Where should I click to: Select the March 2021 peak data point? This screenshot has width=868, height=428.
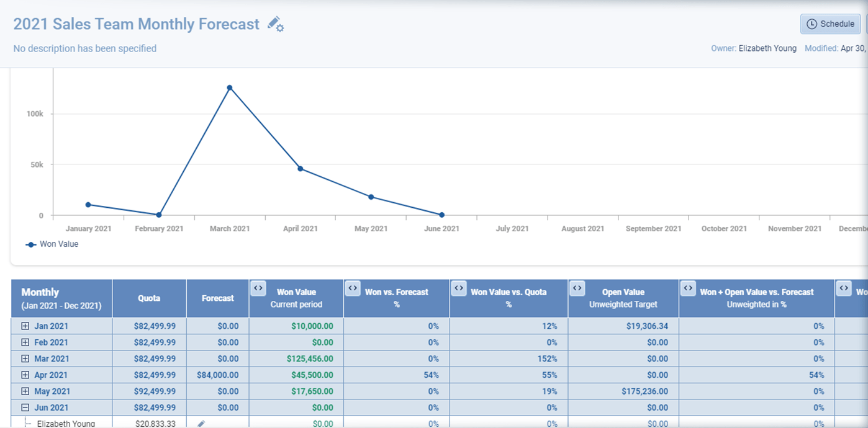click(230, 87)
